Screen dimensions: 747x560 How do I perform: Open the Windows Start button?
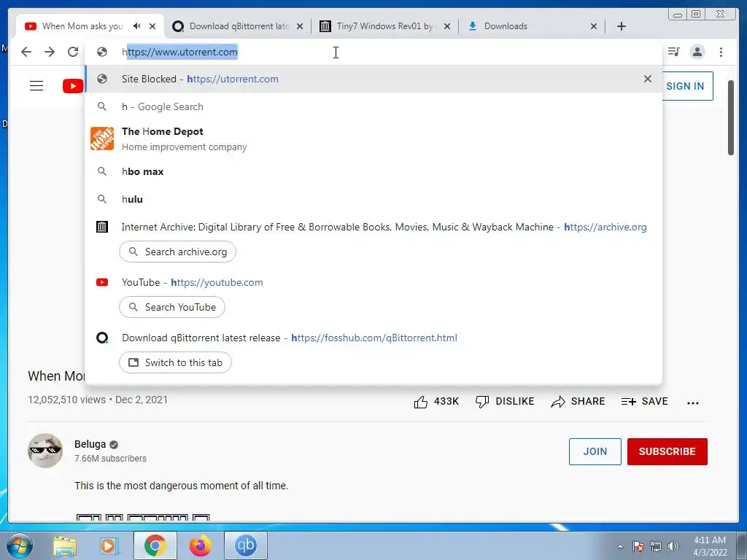pos(19,545)
